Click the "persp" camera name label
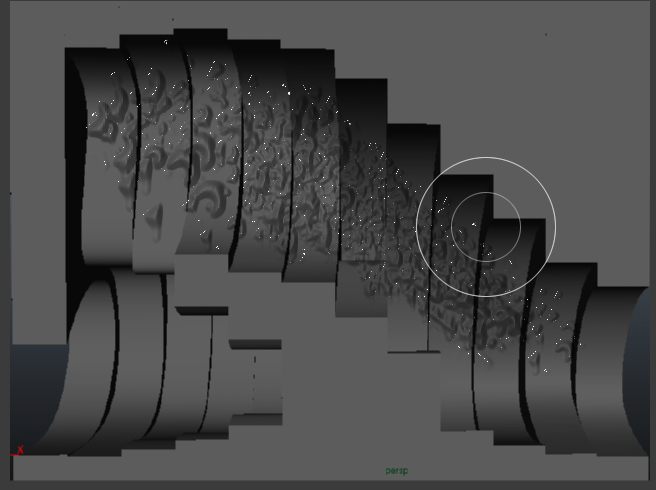This screenshot has width=656, height=490. point(397,471)
